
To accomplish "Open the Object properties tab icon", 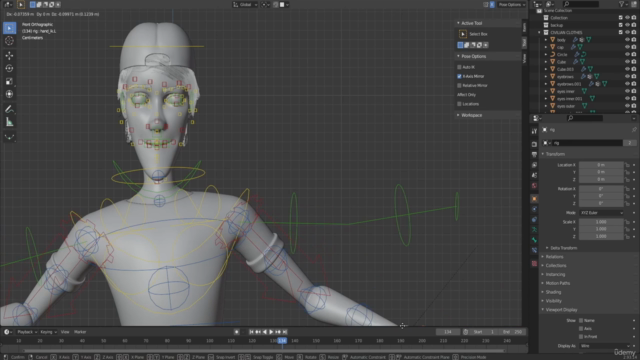I will pyautogui.click(x=534, y=199).
